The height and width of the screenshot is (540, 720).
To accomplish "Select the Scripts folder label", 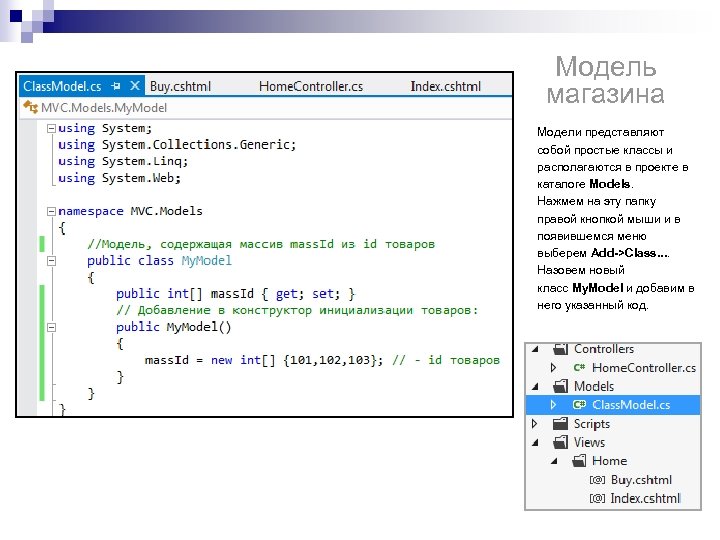I will coord(592,424).
